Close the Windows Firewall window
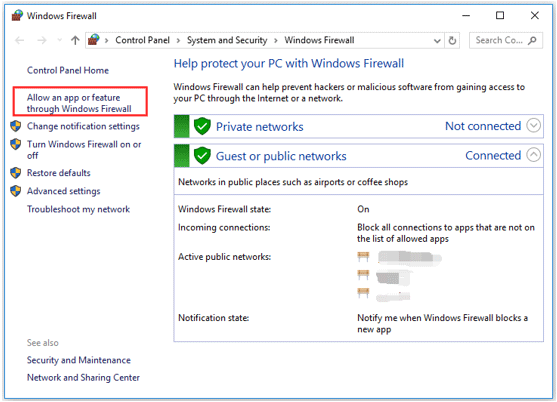This screenshot has height=402, width=557. (x=535, y=15)
